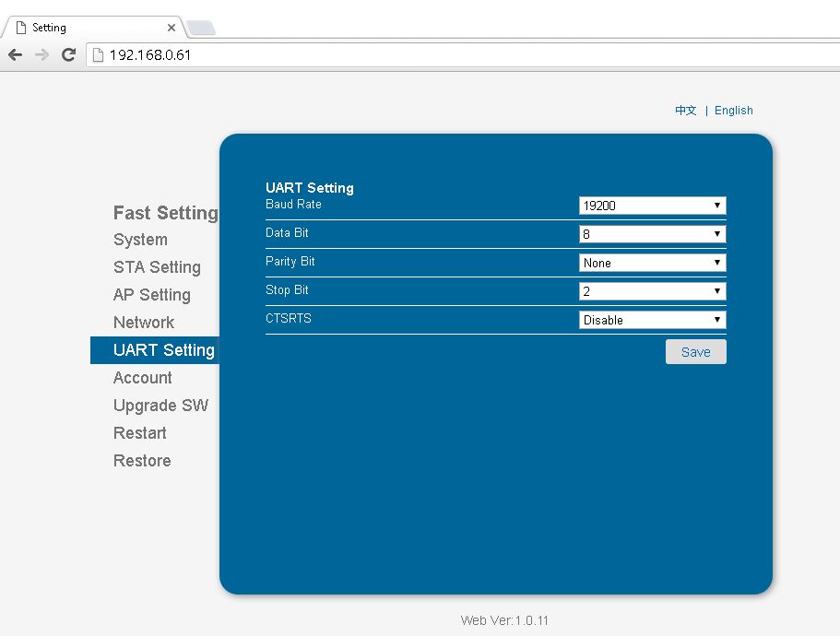Click inside the address bar
This screenshot has width=840, height=636.
coord(277,55)
